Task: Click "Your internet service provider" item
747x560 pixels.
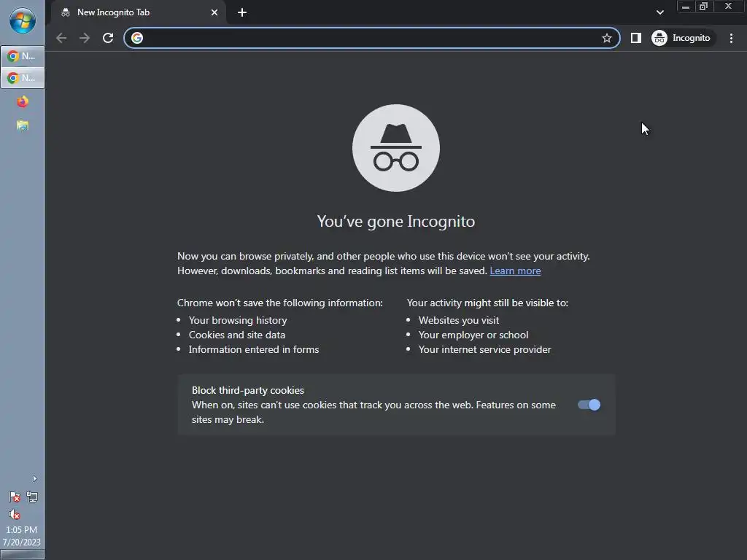Action: point(484,349)
